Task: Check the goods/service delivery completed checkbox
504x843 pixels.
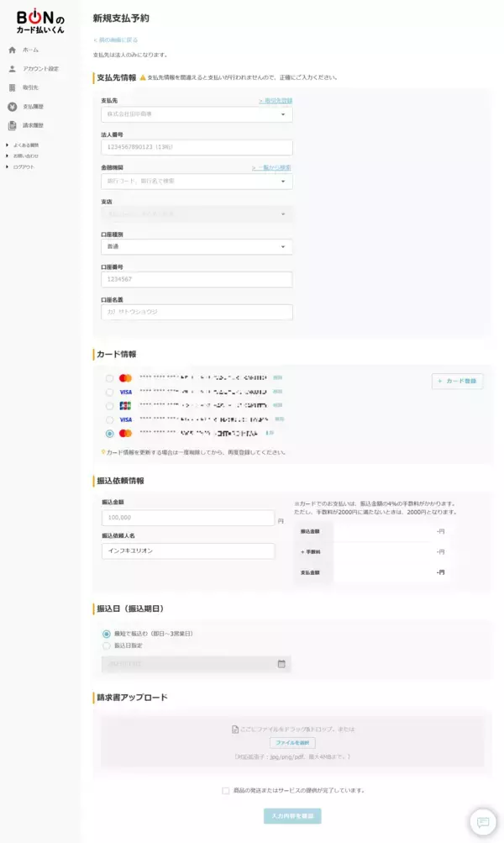Action: point(226,791)
